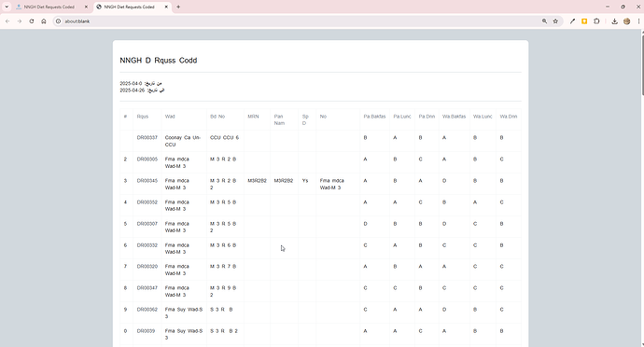This screenshot has height=347, width=644.
Task: Open the Chrome three-dot menu
Action: [638, 21]
